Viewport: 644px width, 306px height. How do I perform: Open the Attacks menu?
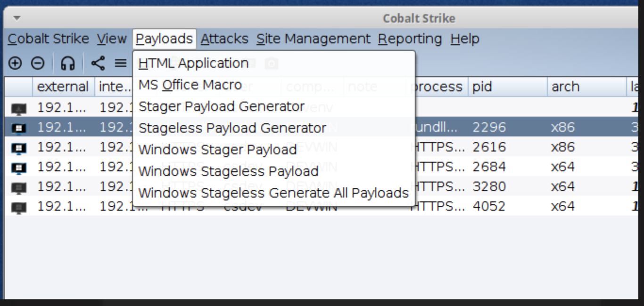coord(224,39)
